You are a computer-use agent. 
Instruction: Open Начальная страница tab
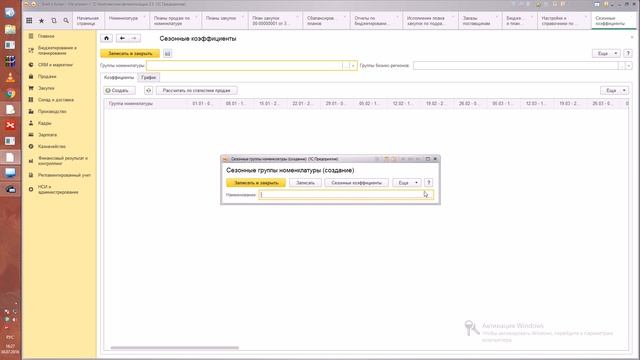88,20
